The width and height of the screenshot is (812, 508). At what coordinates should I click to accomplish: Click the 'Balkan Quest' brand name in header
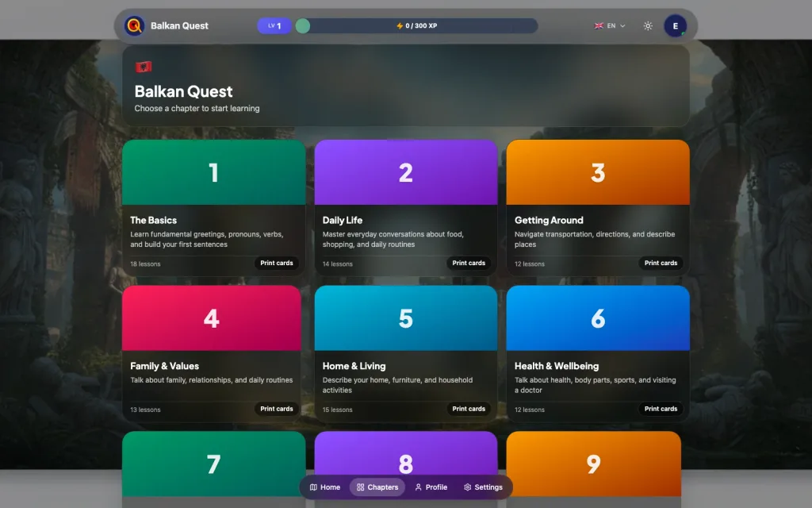179,25
